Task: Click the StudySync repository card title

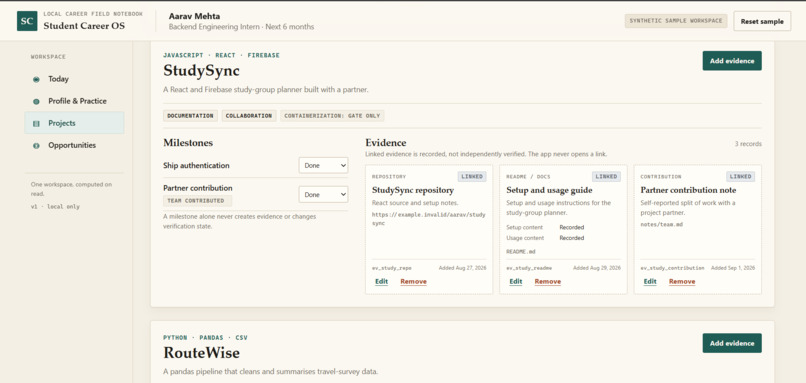Action: 413,190
